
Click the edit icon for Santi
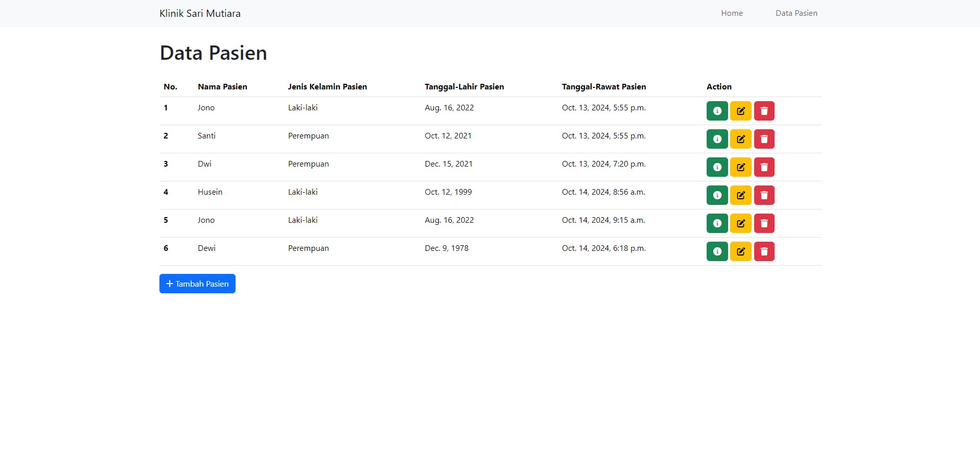coord(740,138)
